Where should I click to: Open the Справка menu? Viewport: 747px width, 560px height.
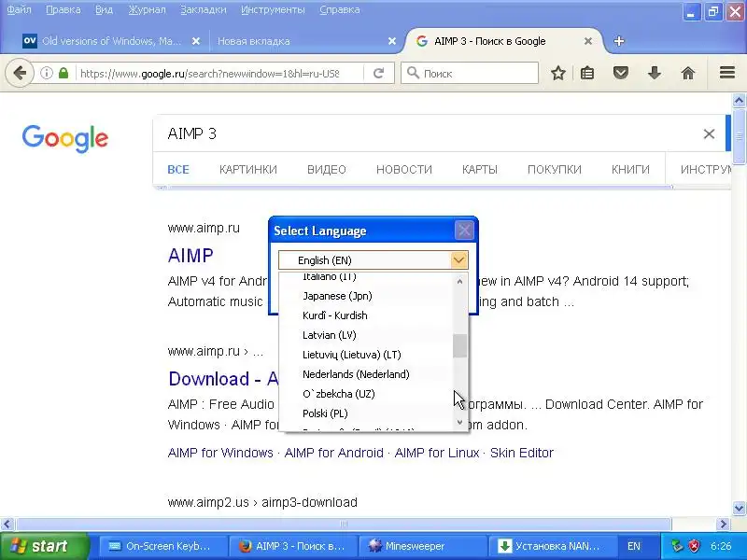[339, 9]
